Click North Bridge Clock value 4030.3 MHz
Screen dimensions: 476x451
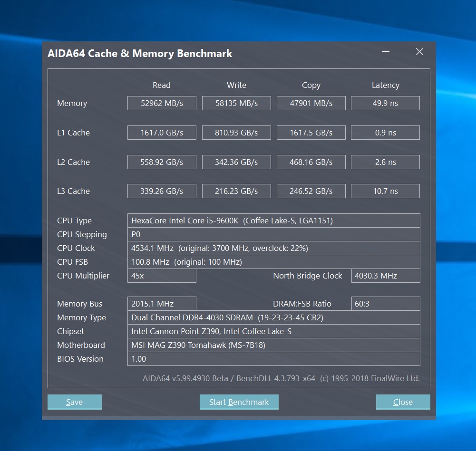(386, 276)
